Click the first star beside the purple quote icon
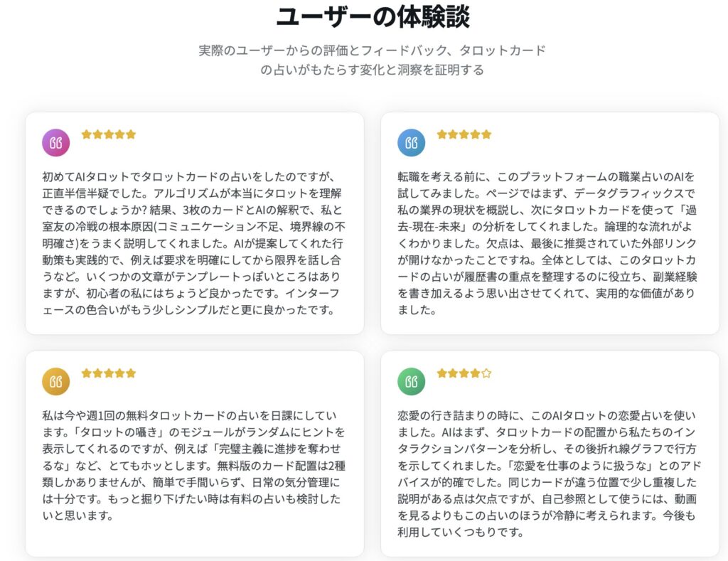 tap(87, 134)
